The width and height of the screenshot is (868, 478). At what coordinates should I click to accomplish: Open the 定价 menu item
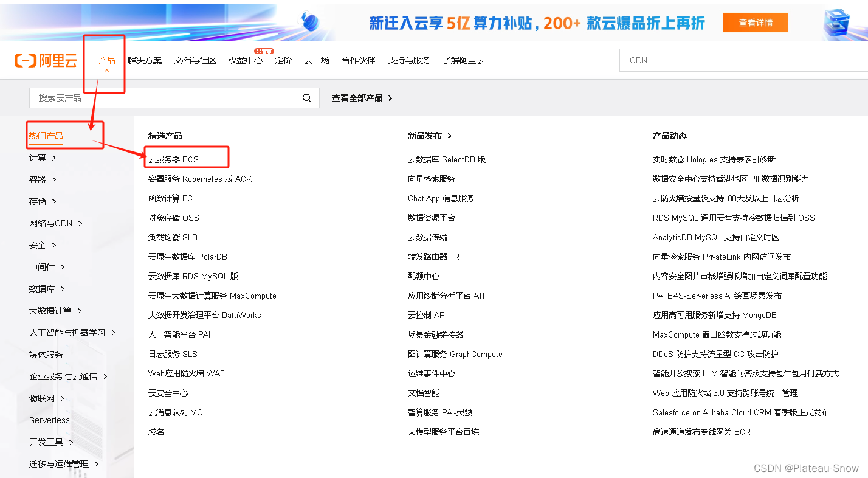point(283,60)
